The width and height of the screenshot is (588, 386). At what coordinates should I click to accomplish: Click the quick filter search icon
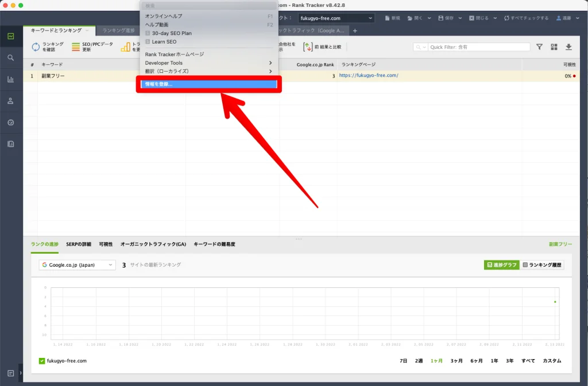point(419,47)
